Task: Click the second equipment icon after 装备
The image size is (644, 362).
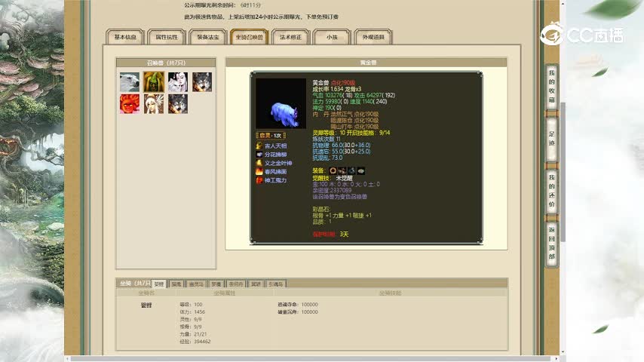Action: tap(342, 170)
